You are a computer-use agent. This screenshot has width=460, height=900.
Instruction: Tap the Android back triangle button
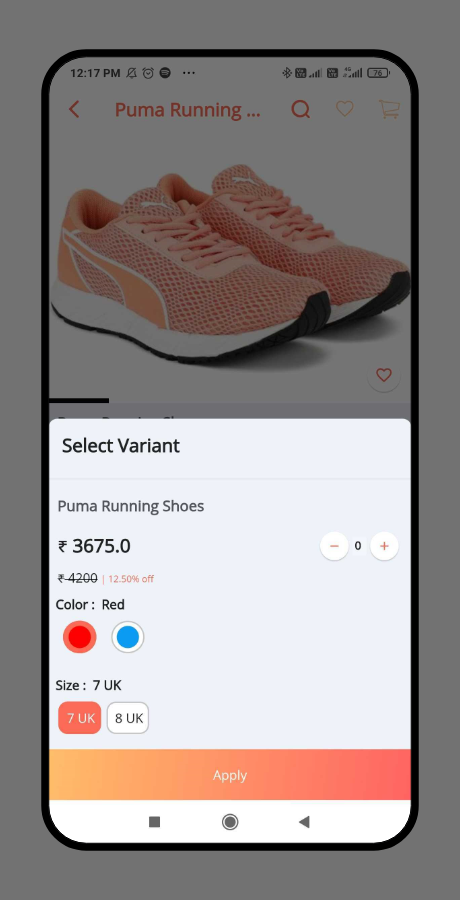coord(304,822)
